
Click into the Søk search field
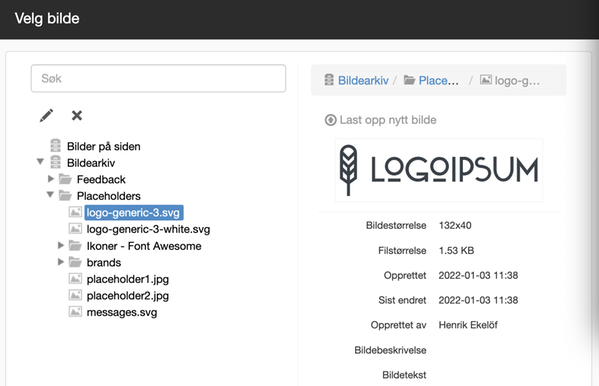click(x=158, y=78)
